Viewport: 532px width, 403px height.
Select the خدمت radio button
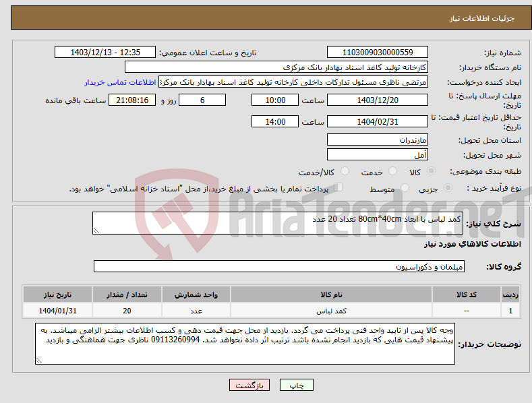click(392, 171)
